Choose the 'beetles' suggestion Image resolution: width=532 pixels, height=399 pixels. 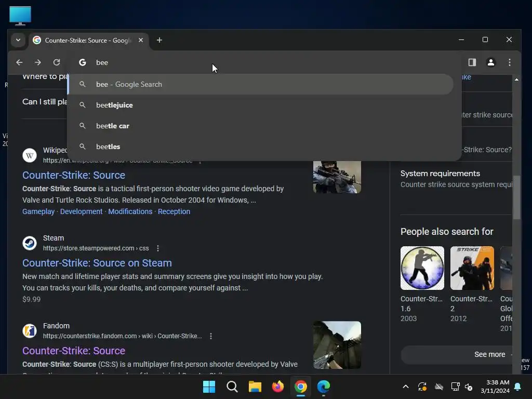(261, 147)
